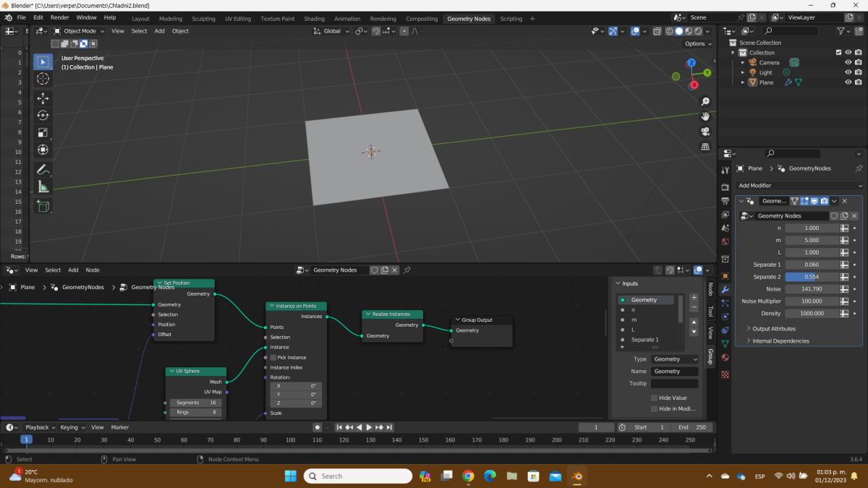Viewport: 868px width, 488px height.
Task: Click the viewport zoom magnifier icon
Action: pos(705,101)
